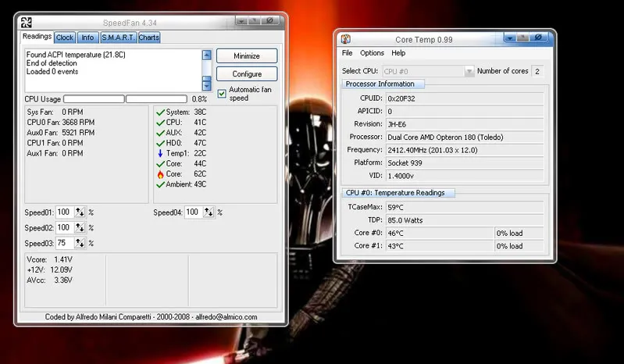Click the Minimize button in SpeedFan

coord(247,55)
